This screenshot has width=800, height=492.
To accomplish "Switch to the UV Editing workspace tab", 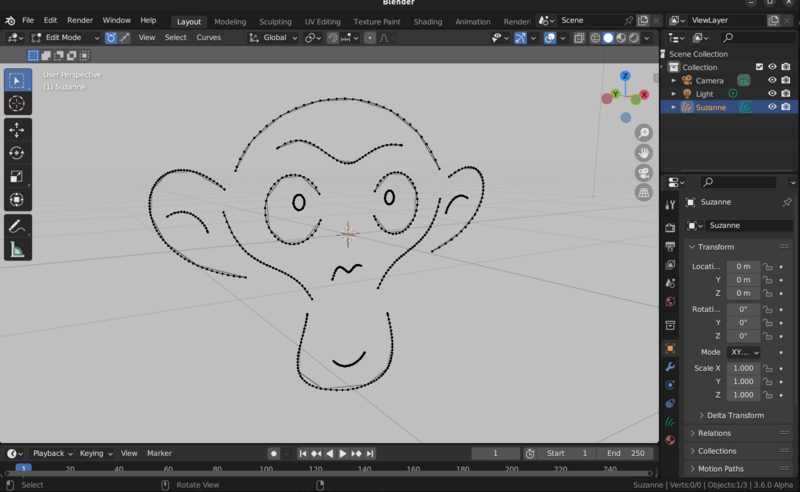I will [322, 21].
